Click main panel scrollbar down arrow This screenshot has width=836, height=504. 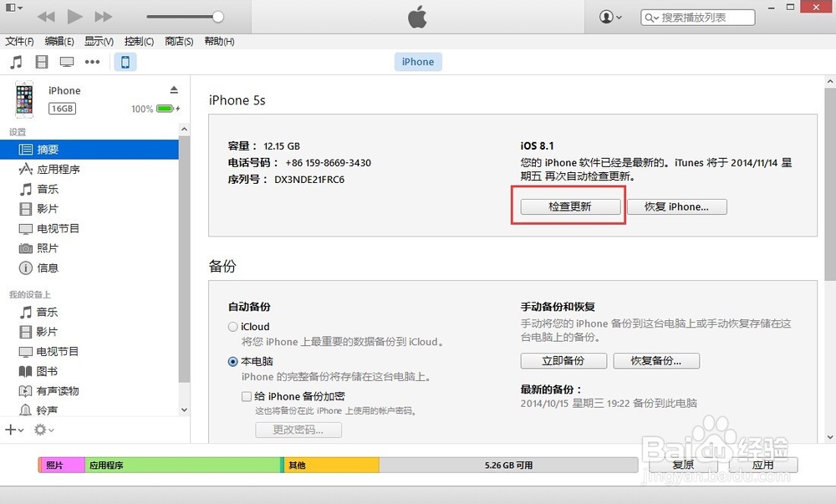829,437
